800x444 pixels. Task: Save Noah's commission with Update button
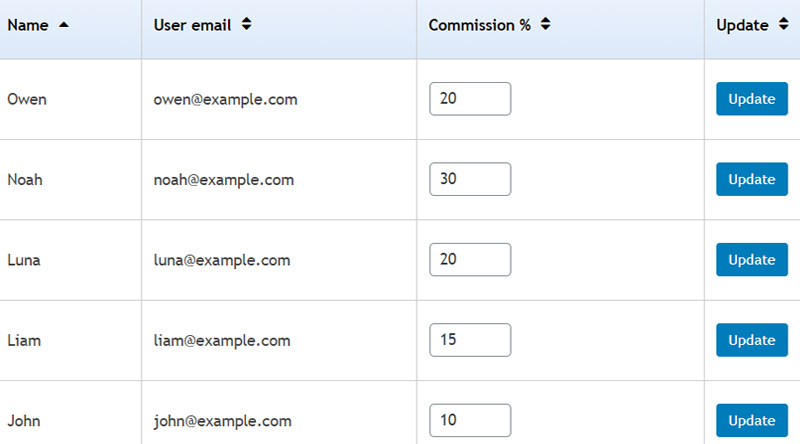752,179
